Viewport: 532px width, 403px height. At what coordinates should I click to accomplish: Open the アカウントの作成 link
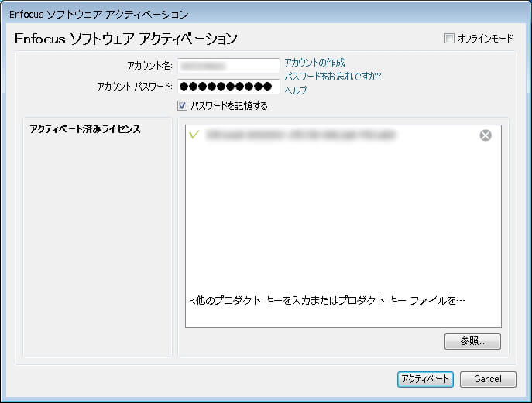pyautogui.click(x=314, y=63)
